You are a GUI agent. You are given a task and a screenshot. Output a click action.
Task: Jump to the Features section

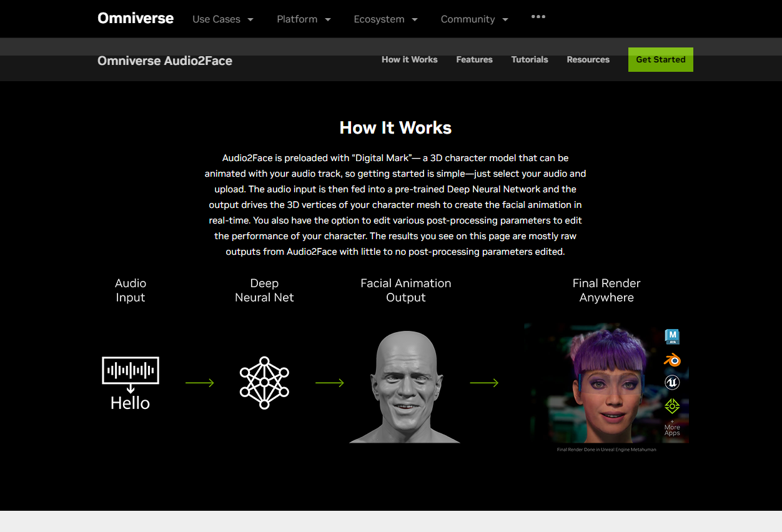click(x=474, y=60)
